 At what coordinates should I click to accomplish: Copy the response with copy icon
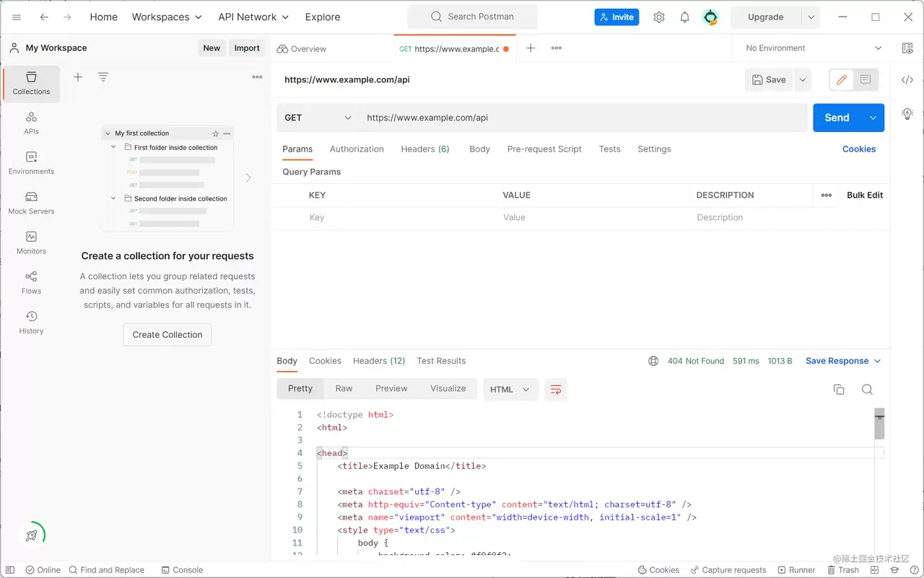839,390
